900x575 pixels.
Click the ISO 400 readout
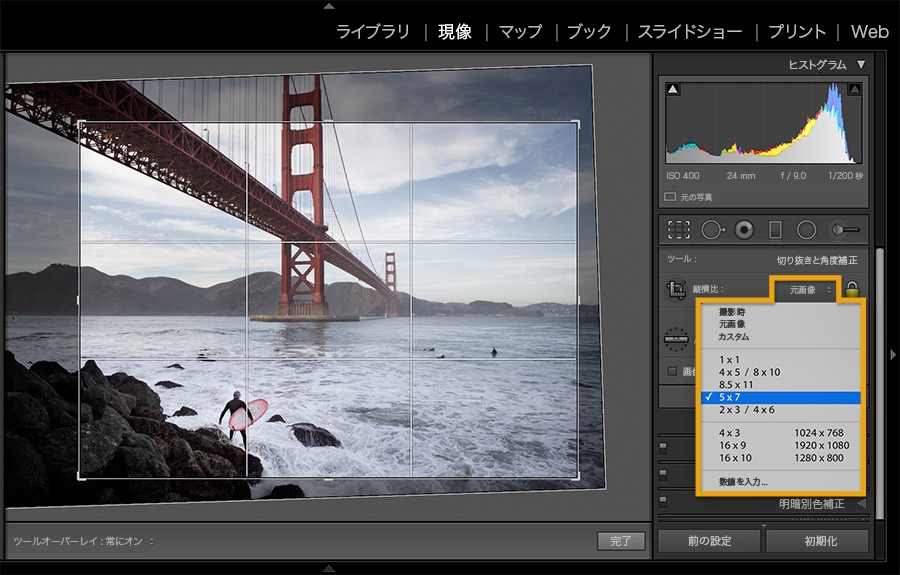click(x=682, y=176)
